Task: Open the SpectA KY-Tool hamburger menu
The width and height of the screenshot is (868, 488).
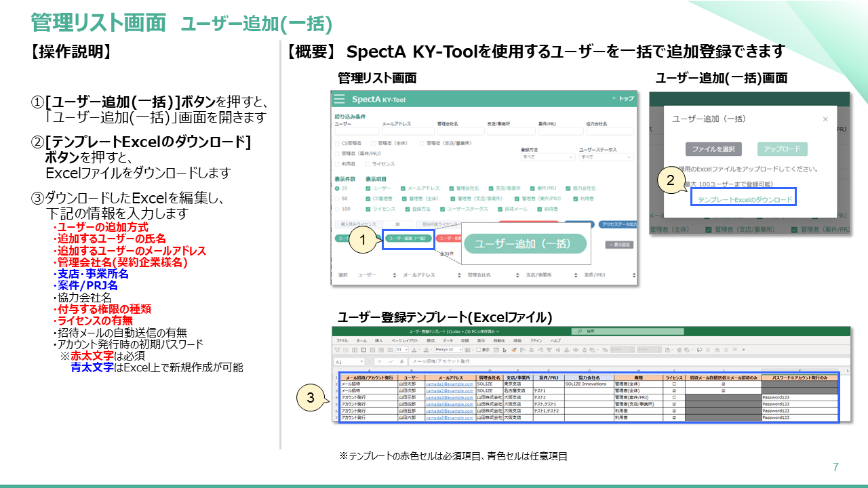Action: 340,99
